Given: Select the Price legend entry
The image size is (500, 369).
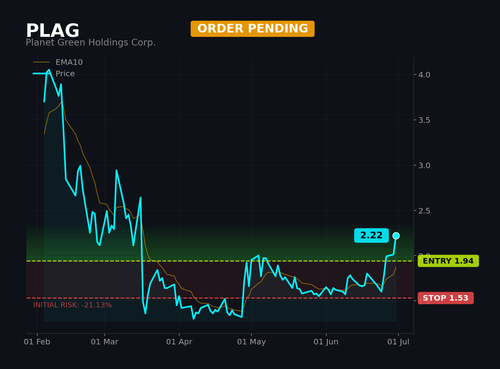Looking at the screenshot, I should pyautogui.click(x=54, y=73).
